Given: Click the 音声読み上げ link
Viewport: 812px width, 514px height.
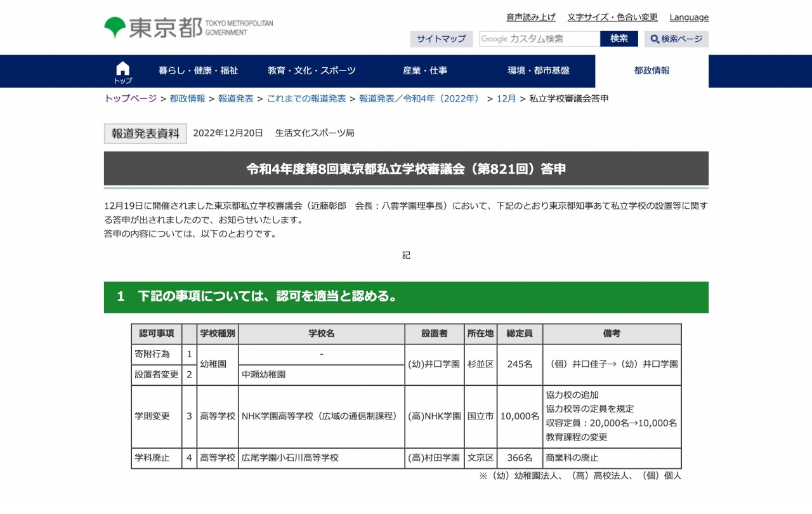Looking at the screenshot, I should point(530,17).
